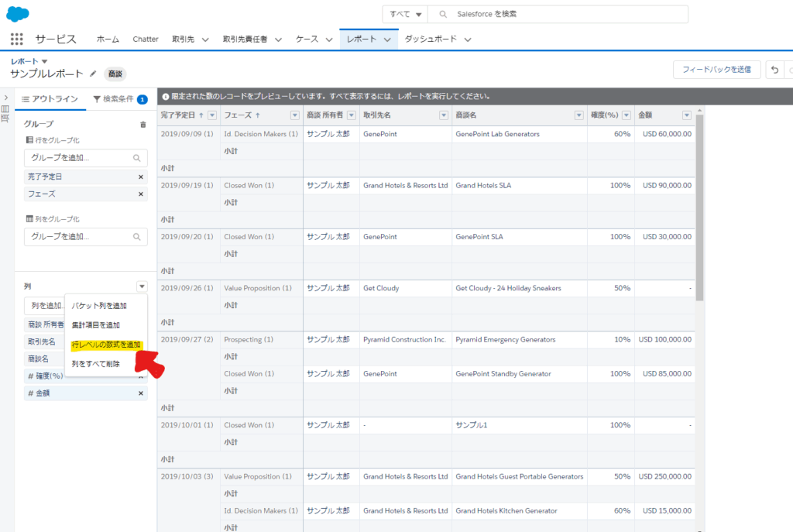Switch to the アウトライン tab
Screen dimensions: 793x532
(50, 99)
